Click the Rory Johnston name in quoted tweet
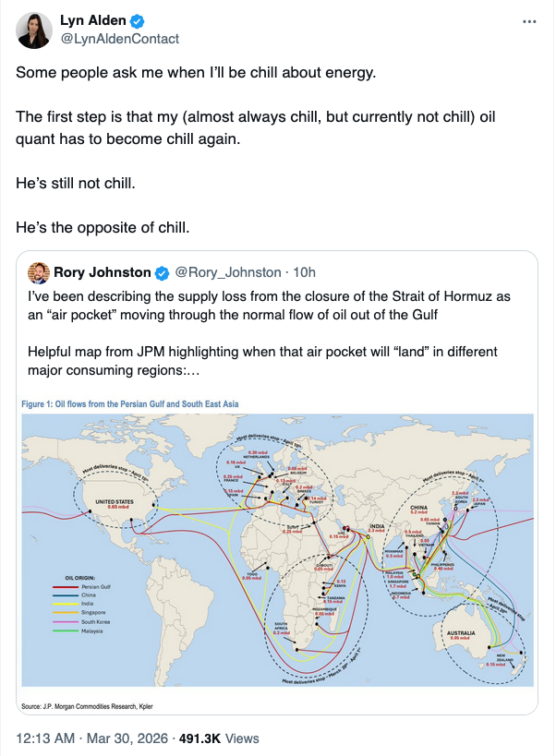 click(x=101, y=272)
